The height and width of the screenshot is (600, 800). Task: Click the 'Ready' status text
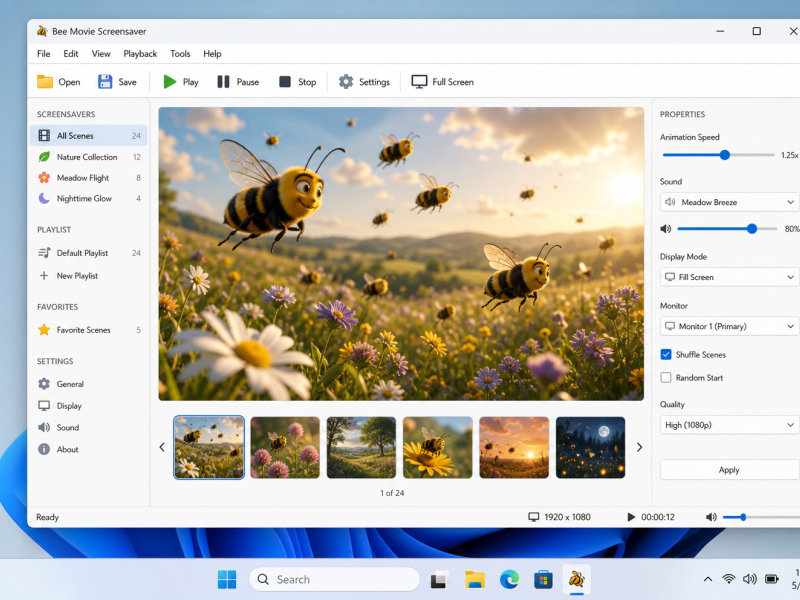pos(47,517)
